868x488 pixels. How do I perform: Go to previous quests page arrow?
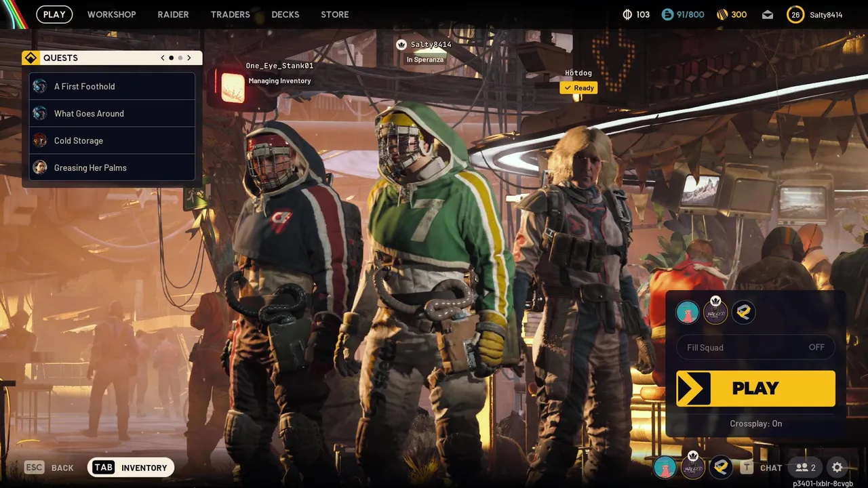(163, 58)
